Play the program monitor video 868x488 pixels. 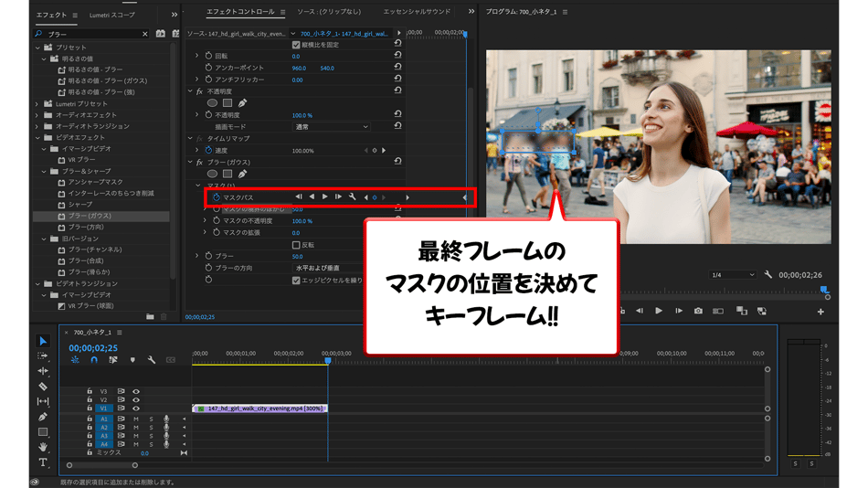(x=658, y=311)
